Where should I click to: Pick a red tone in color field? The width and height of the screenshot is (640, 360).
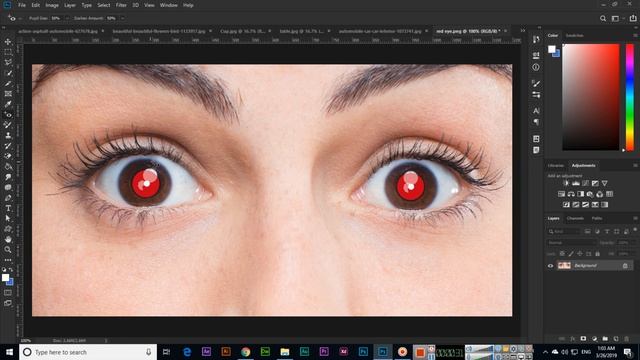pyautogui.click(x=591, y=97)
